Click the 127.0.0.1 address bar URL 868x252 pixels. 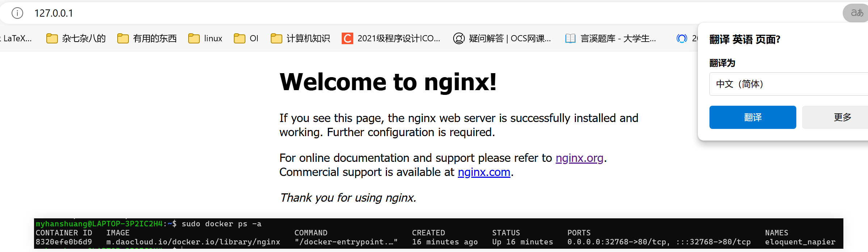click(54, 13)
